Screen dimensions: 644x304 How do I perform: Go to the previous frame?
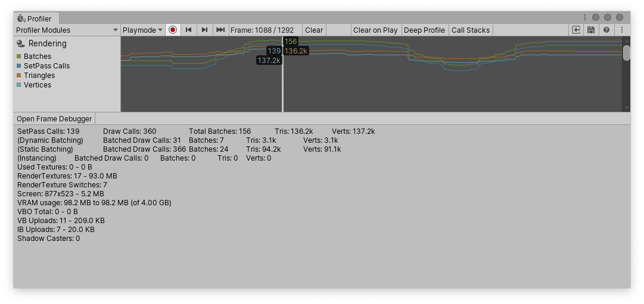[188, 30]
